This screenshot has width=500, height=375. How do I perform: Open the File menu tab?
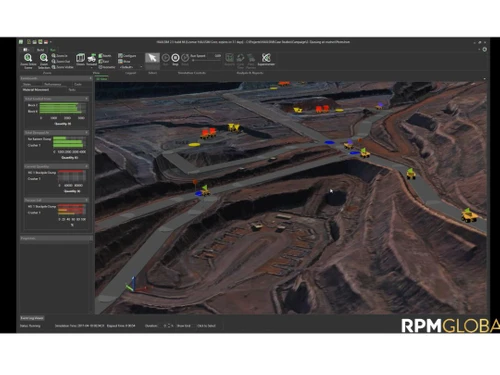pyautogui.click(x=26, y=50)
